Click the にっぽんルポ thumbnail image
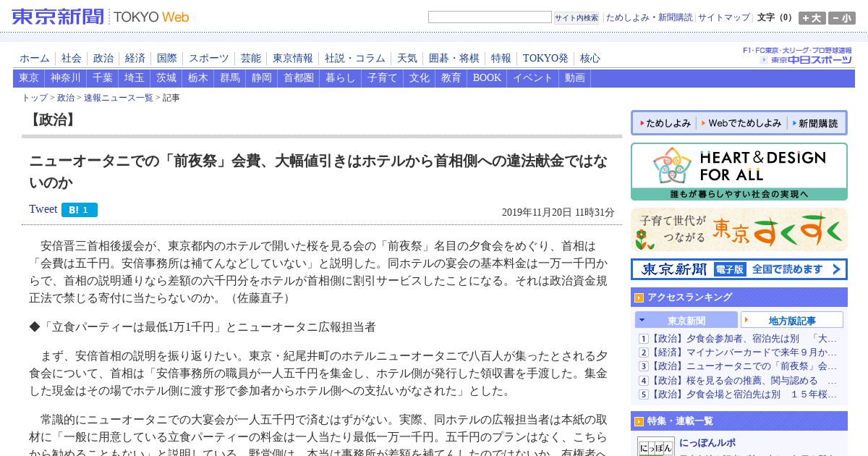The height and width of the screenshot is (456, 868). click(x=656, y=447)
